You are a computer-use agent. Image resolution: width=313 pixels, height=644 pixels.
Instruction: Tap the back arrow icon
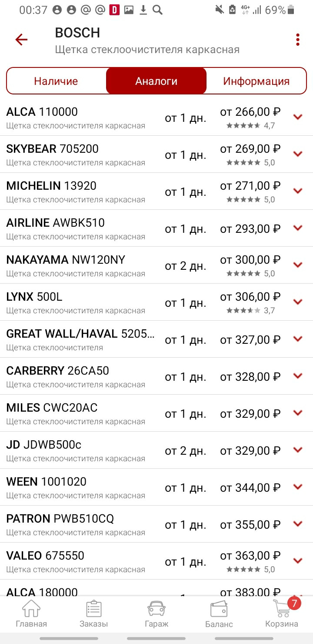click(x=21, y=40)
